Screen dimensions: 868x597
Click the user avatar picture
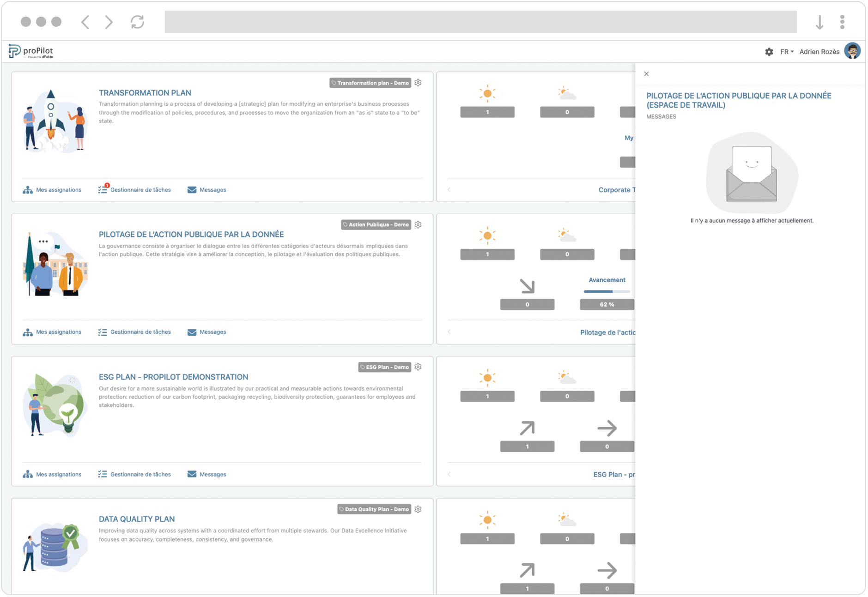pyautogui.click(x=852, y=51)
